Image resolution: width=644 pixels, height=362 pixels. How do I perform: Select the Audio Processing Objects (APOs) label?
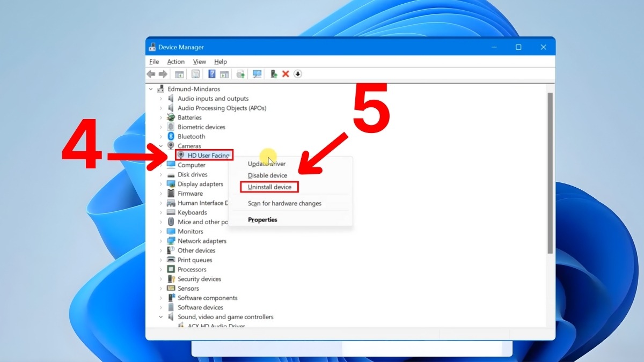[x=222, y=108]
